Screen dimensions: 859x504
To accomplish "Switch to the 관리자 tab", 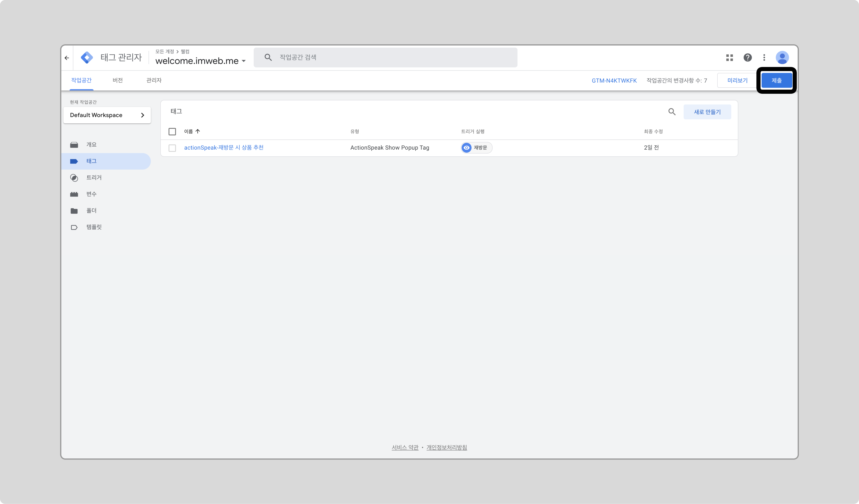I will [154, 80].
